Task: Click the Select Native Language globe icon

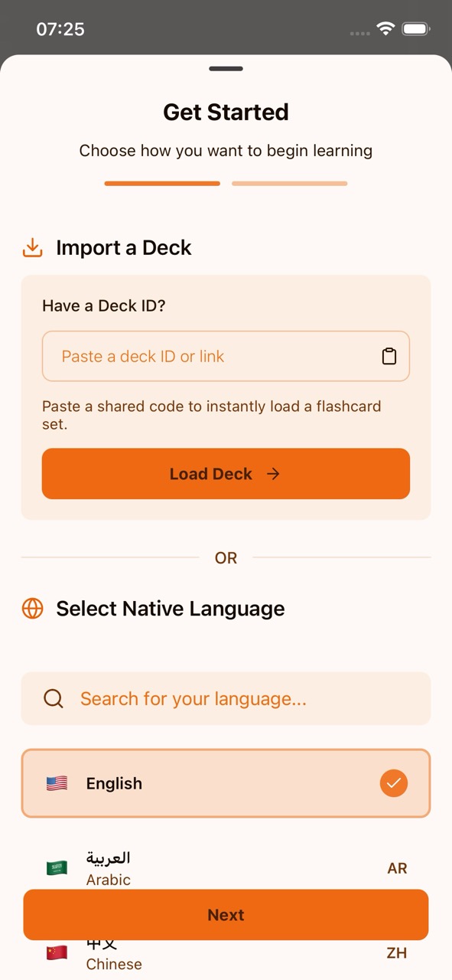Action: pos(31,609)
